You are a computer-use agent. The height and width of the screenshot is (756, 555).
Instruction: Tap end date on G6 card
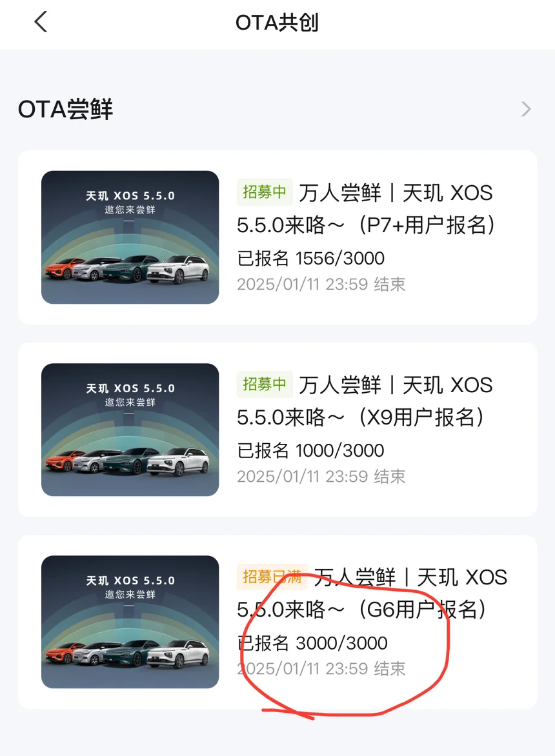click(x=321, y=669)
